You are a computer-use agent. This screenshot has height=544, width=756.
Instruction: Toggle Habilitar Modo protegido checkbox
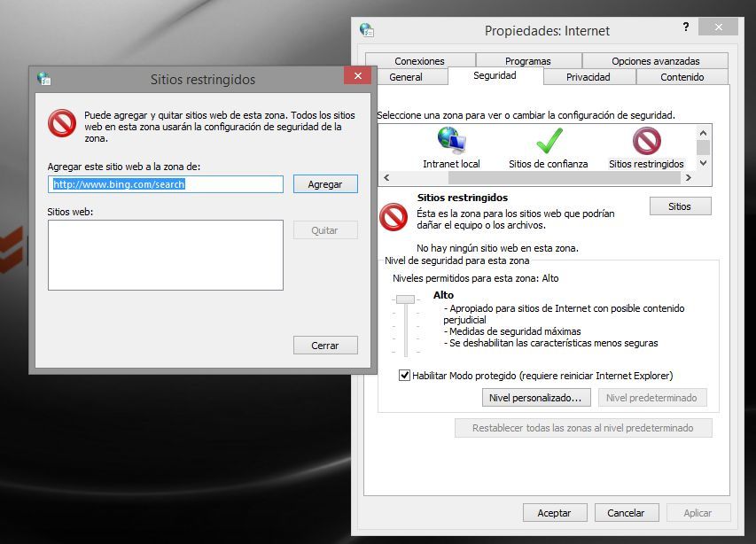tap(404, 376)
